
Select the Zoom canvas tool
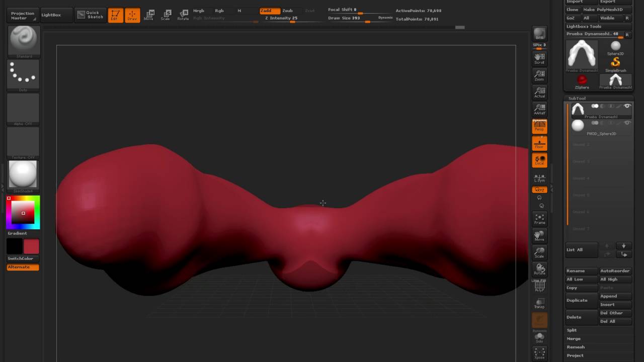coord(539,75)
